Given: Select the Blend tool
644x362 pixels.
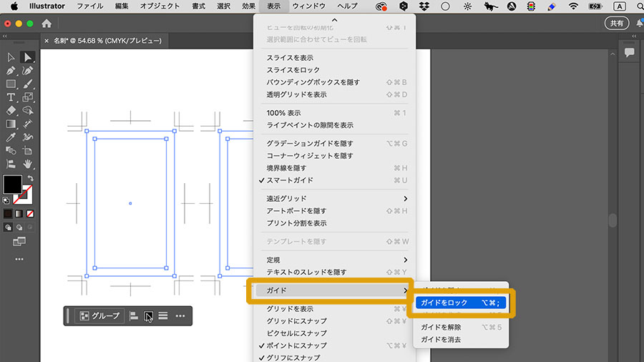Looking at the screenshot, I should (x=11, y=151).
